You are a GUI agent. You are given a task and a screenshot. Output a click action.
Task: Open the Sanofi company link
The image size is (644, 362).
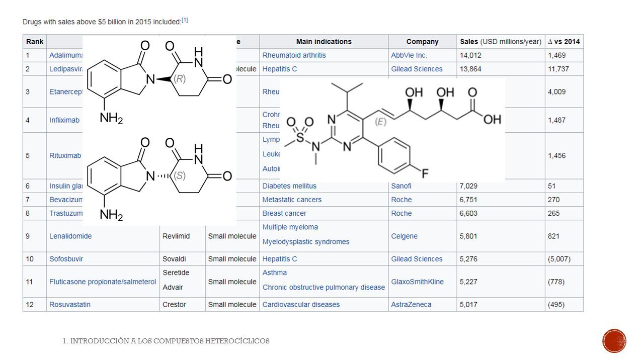coord(401,186)
